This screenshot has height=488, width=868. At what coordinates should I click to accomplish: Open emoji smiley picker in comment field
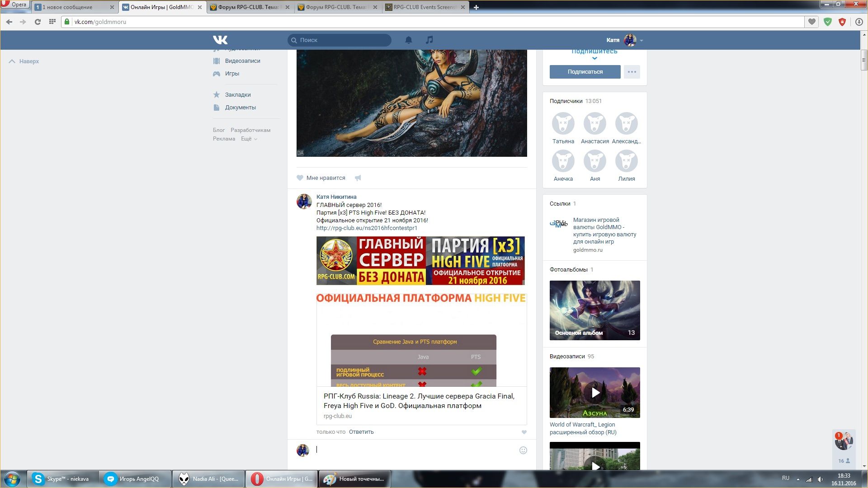click(523, 450)
